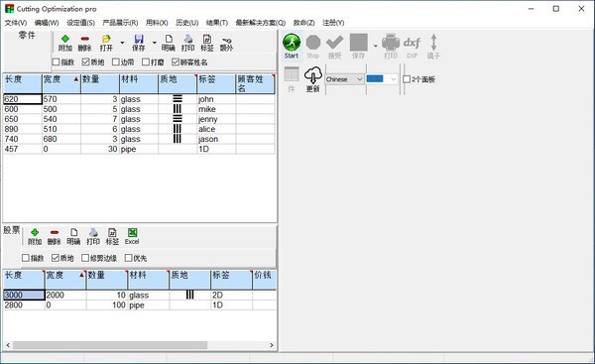
Task: Click 顾客姓名 column header in parts table
Action: coord(255,84)
